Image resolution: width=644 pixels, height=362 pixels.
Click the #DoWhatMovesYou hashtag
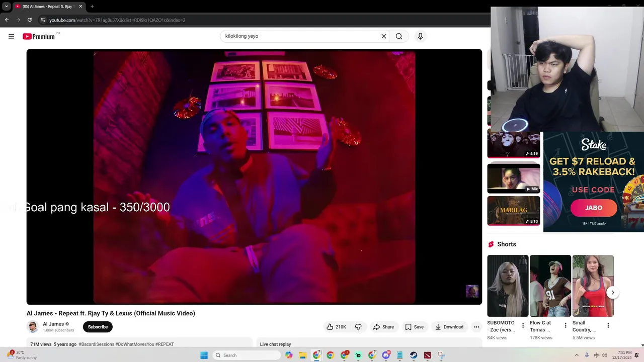135,344
